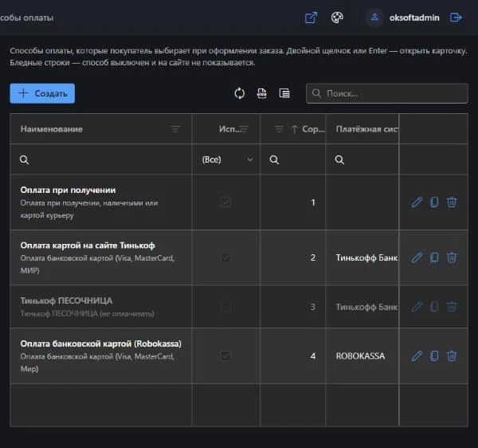
Task: Click description 'не оплачивать' text
Action: tap(127, 313)
